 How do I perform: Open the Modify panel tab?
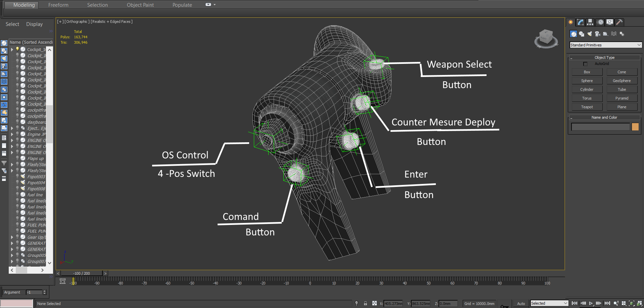[x=581, y=22]
